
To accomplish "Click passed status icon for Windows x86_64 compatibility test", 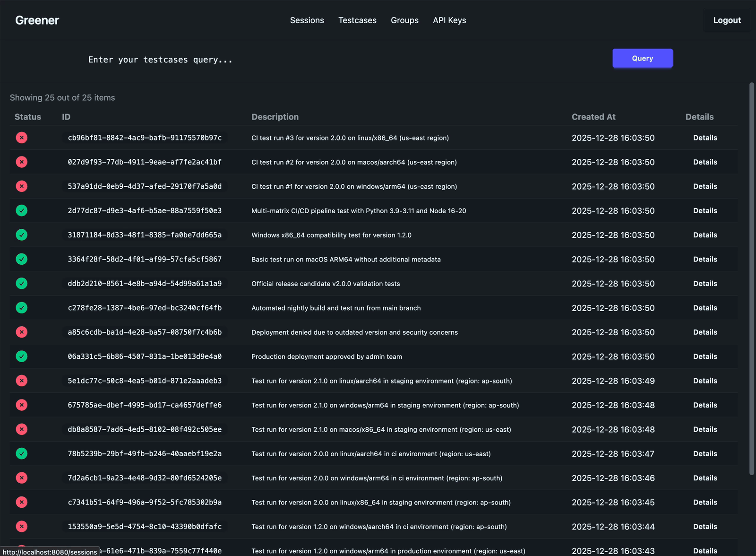I will (x=22, y=235).
